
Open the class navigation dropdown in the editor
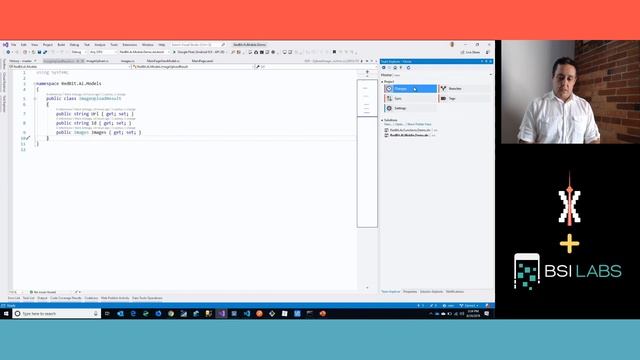tap(193, 67)
